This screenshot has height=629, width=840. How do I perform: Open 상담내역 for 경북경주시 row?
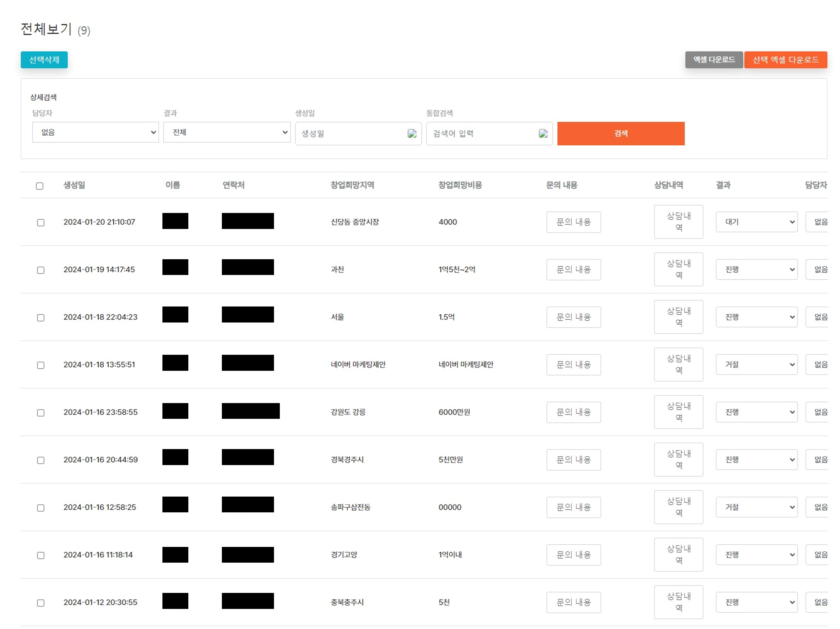point(678,459)
